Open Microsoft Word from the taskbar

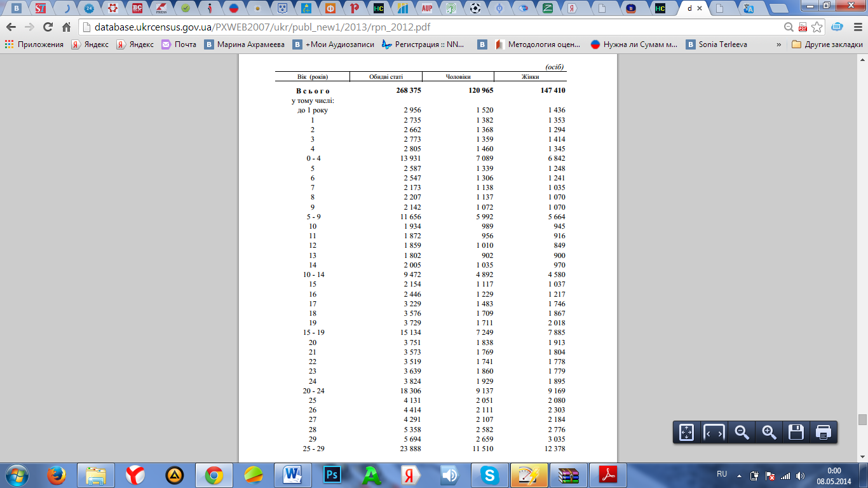pyautogui.click(x=292, y=475)
